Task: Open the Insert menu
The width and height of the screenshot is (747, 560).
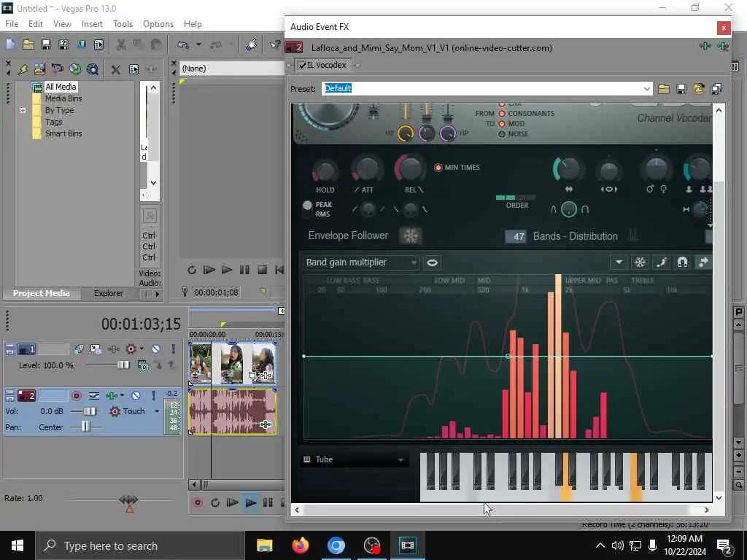Action: (x=92, y=24)
